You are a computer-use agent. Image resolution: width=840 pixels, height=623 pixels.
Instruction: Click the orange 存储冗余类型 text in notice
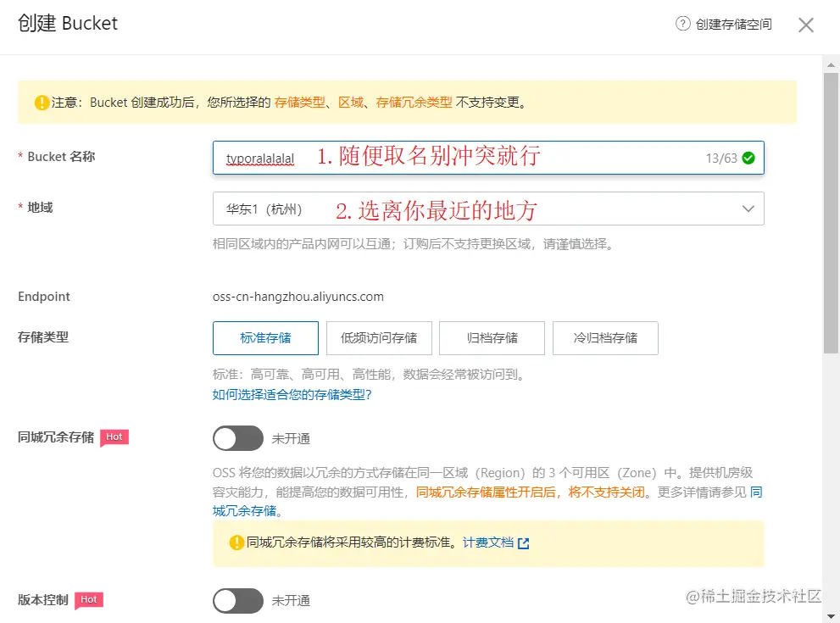(414, 103)
